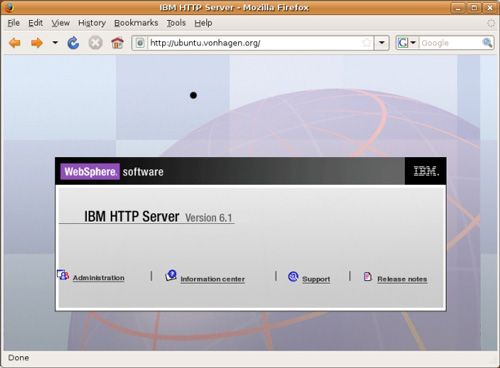Open the Edit menu
The width and height of the screenshot is (500, 368).
tap(35, 23)
